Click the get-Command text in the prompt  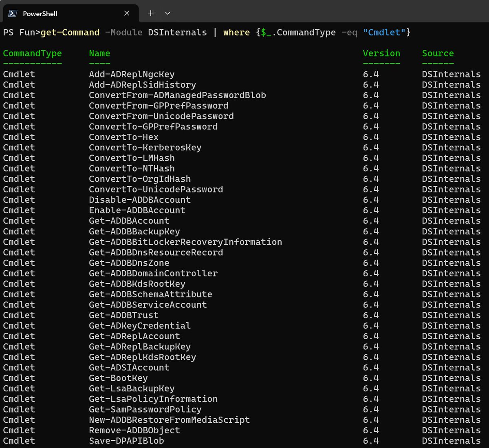coord(70,32)
